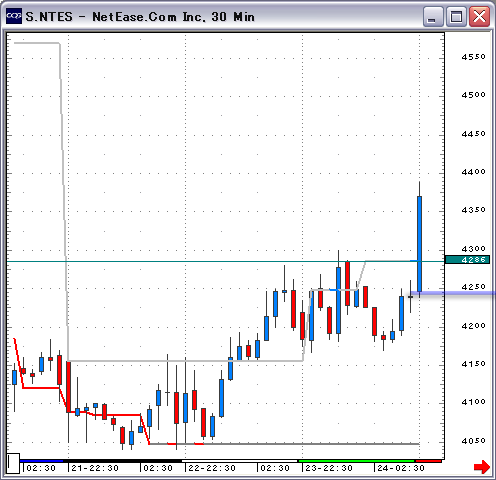Click the red session bar on time axis
The image size is (496, 480).
[429, 461]
